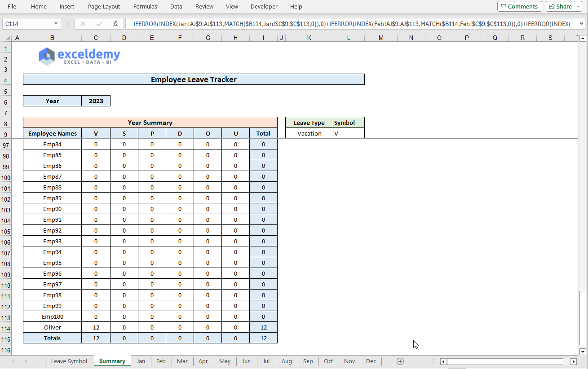This screenshot has height=369, width=588.
Task: Select the Oct sheet tab
Action: (328, 361)
